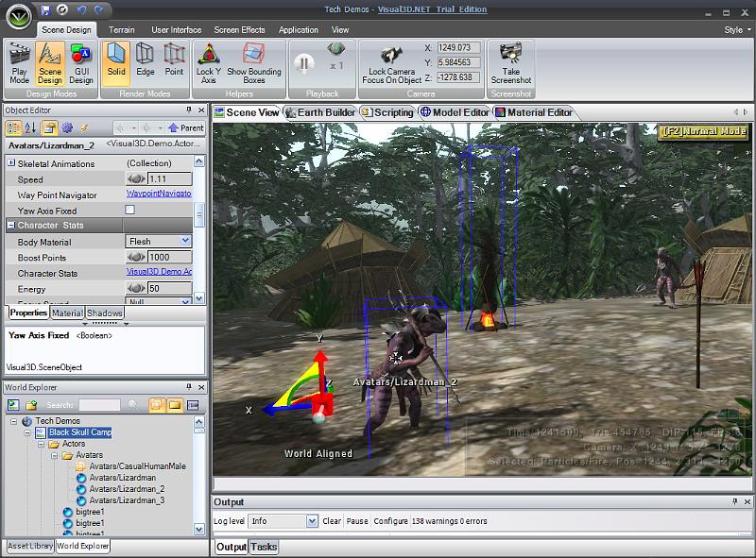Screen dimensions: 756x558
Task: Open the View ribbon tab
Action: [x=340, y=30]
